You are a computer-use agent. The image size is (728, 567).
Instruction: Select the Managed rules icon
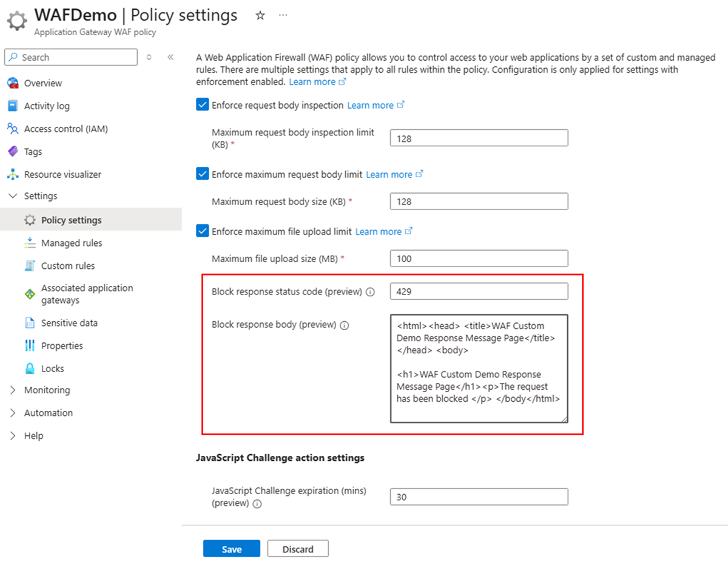tap(29, 242)
